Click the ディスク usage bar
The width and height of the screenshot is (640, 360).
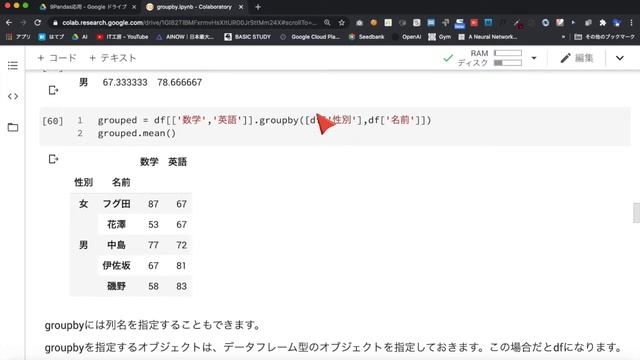point(508,63)
